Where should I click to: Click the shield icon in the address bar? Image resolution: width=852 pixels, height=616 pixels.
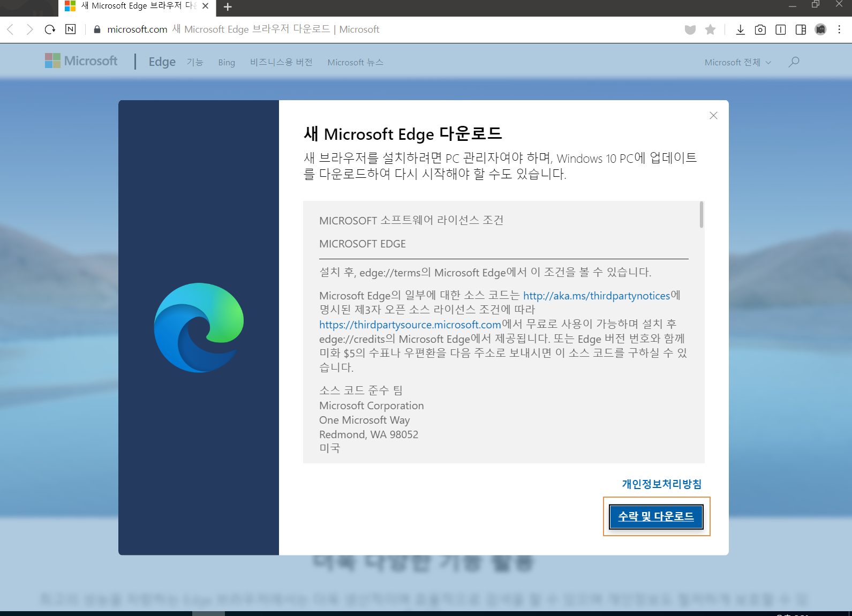690,29
